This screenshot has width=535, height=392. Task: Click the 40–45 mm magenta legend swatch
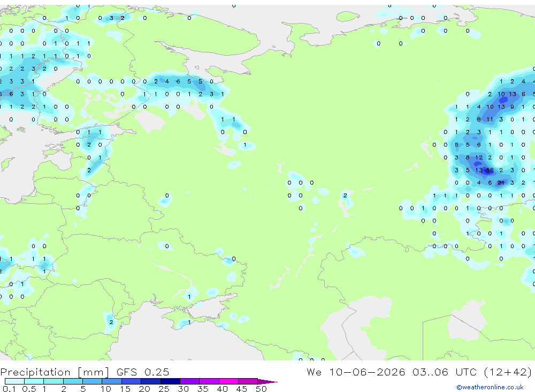point(228,381)
